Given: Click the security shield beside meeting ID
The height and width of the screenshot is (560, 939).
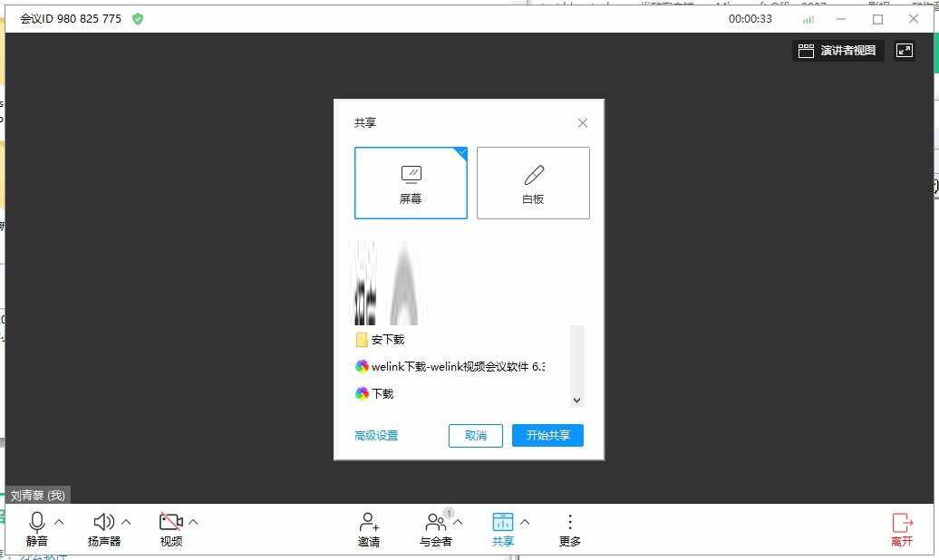Looking at the screenshot, I should (x=137, y=18).
